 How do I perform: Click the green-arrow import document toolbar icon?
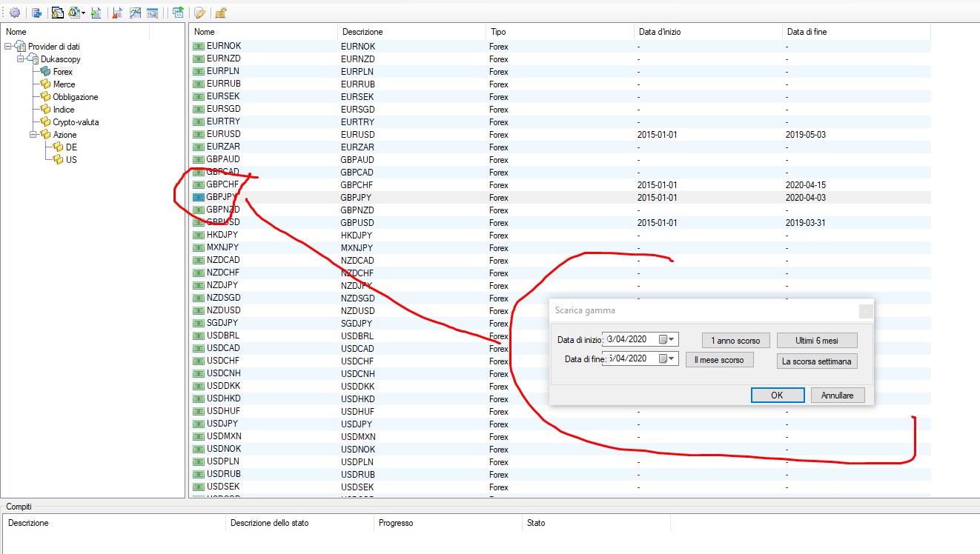(x=96, y=13)
